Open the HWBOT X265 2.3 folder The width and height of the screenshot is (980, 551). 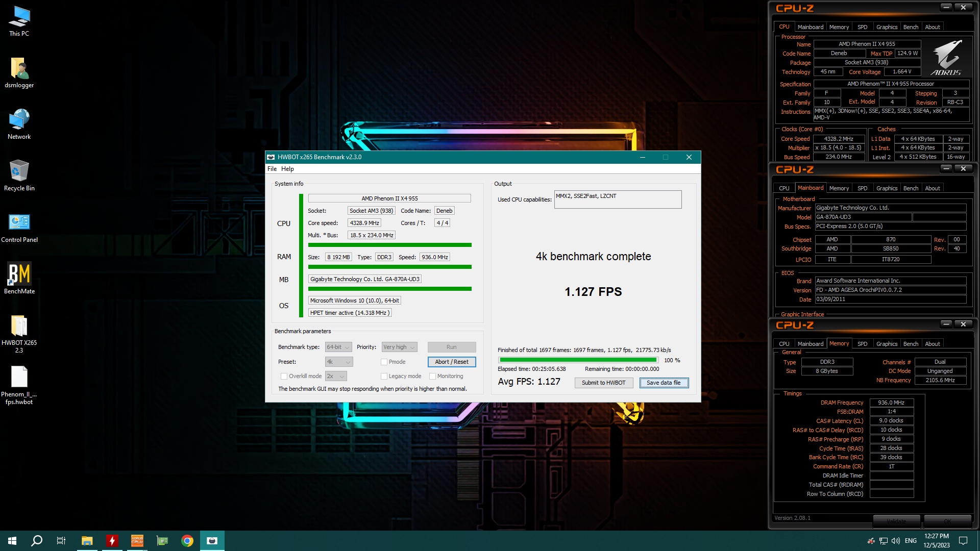[x=19, y=334]
